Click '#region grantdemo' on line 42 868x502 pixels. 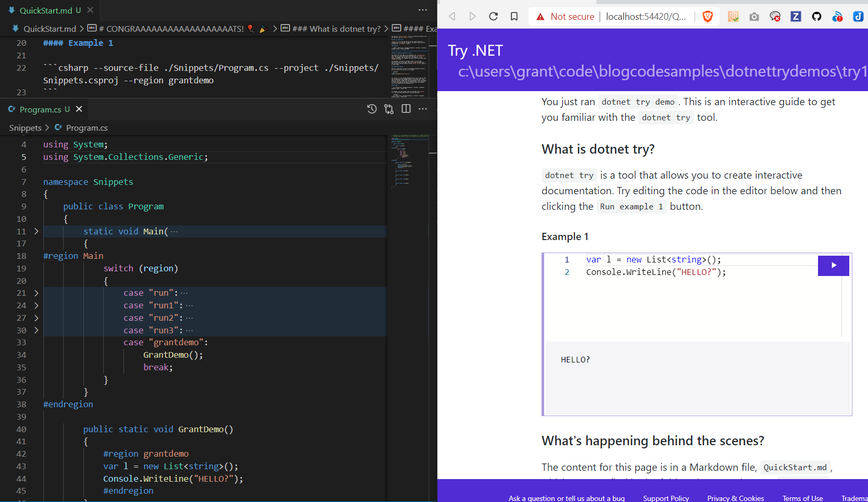click(146, 454)
